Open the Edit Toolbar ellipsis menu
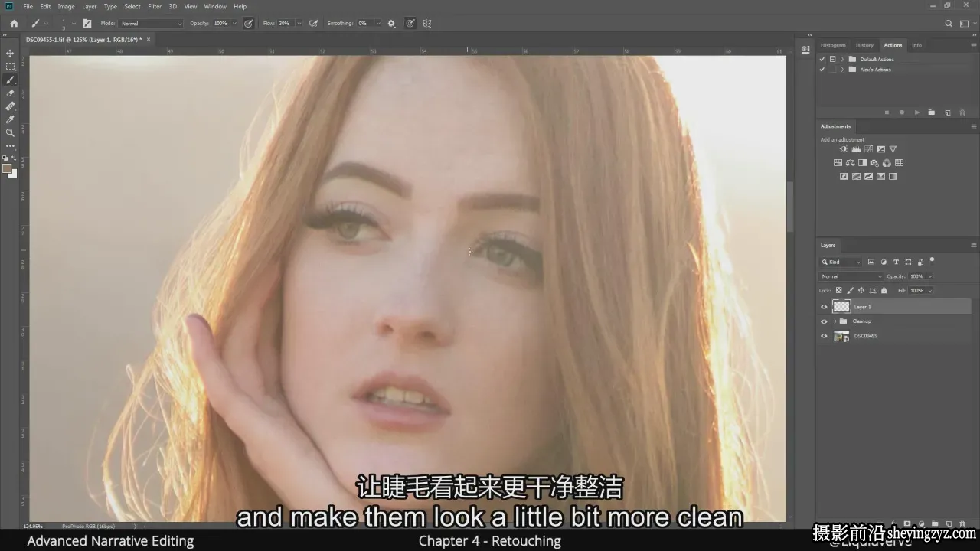 (x=10, y=145)
